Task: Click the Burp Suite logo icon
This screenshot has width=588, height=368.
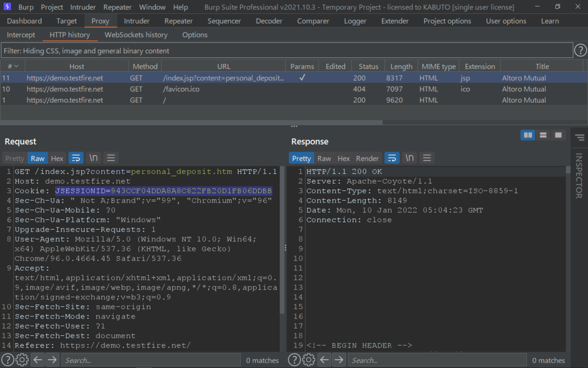Action: tap(8, 7)
